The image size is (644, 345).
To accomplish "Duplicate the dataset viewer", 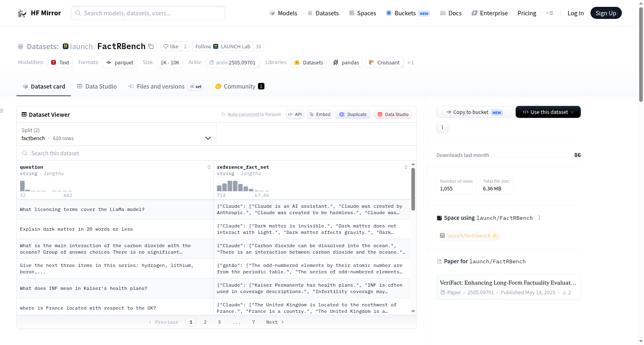I will tap(353, 114).
